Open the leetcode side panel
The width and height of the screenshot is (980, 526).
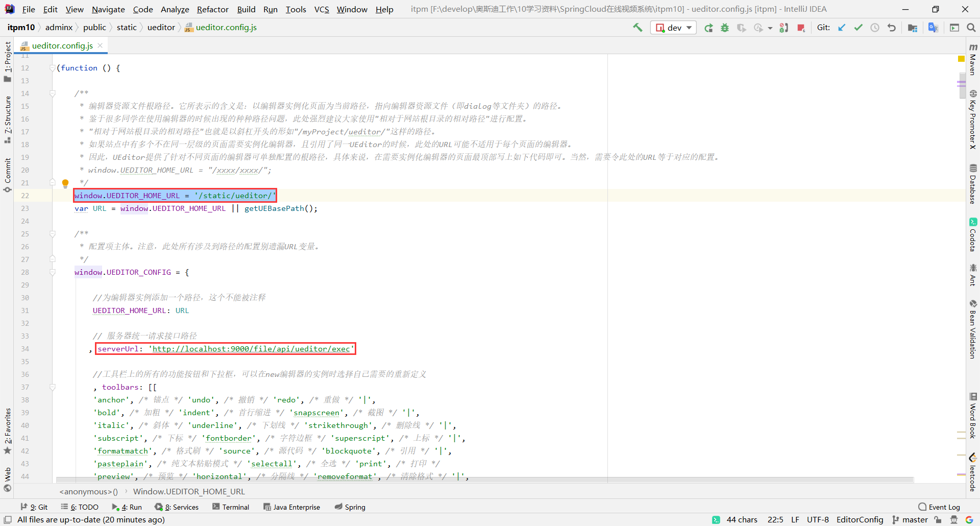click(x=973, y=472)
